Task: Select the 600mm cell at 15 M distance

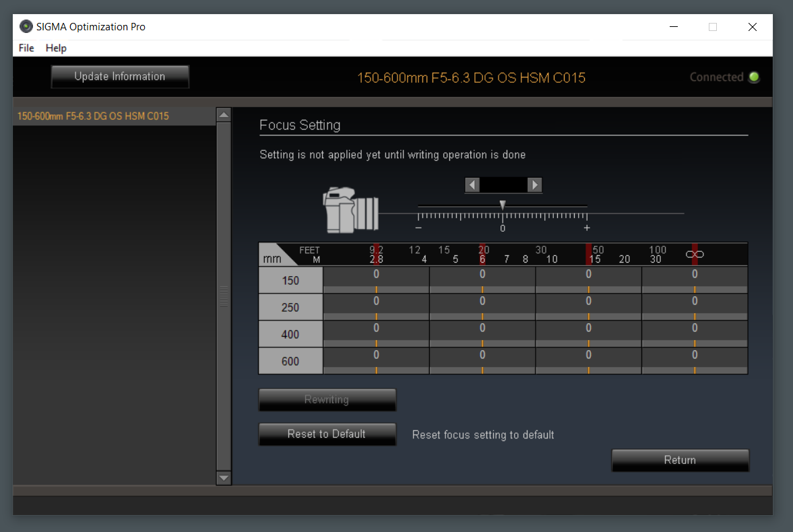Action: pos(589,360)
